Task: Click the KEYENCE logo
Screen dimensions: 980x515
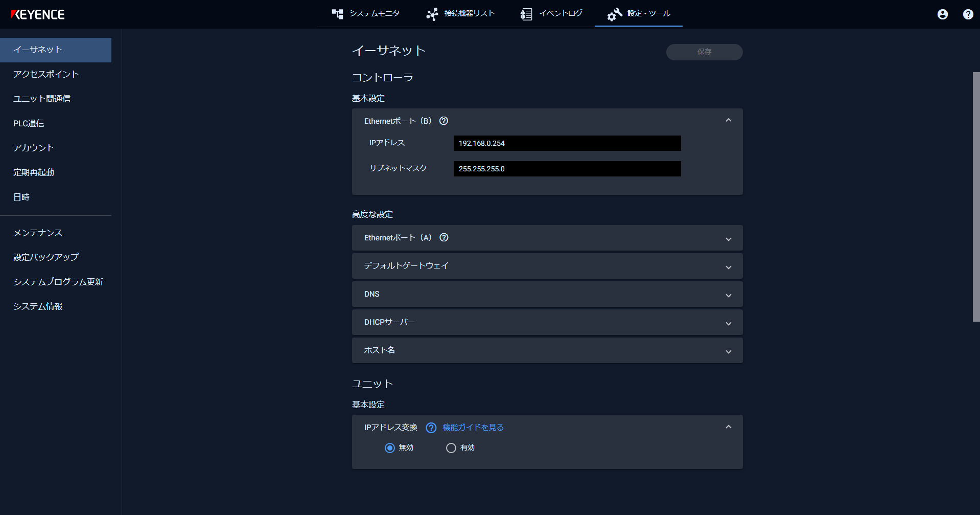Action: pos(38,14)
